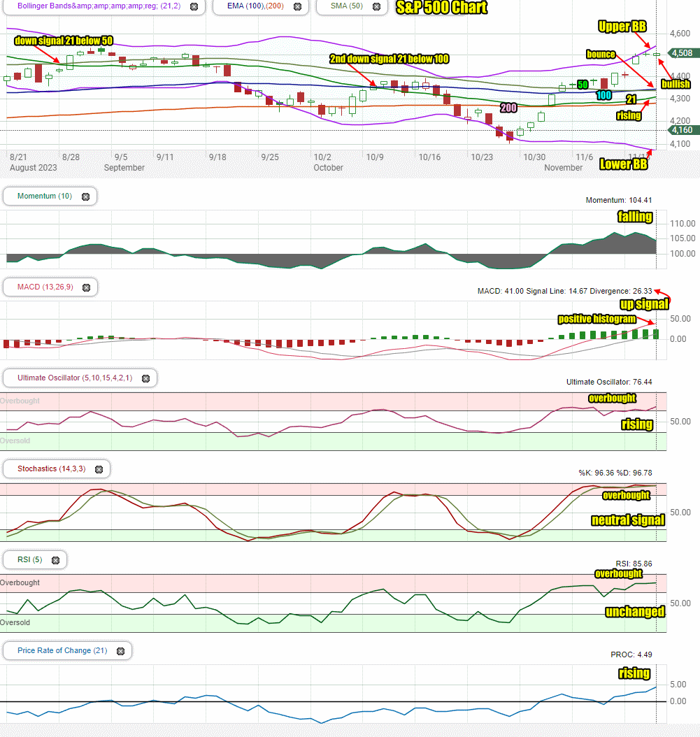
Task: Click the MACD 41.00 Signal Line readout
Action: coord(564,291)
